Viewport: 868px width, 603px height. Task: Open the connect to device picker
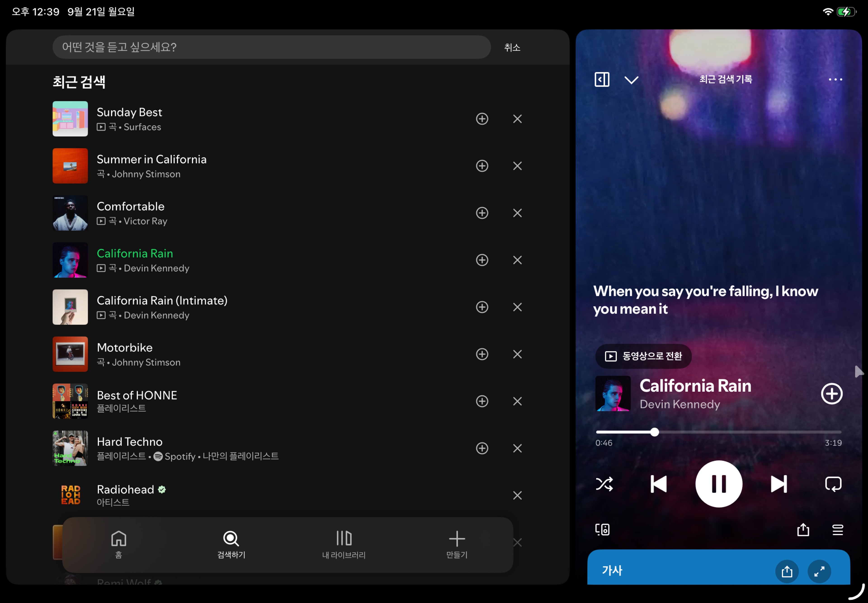click(602, 529)
